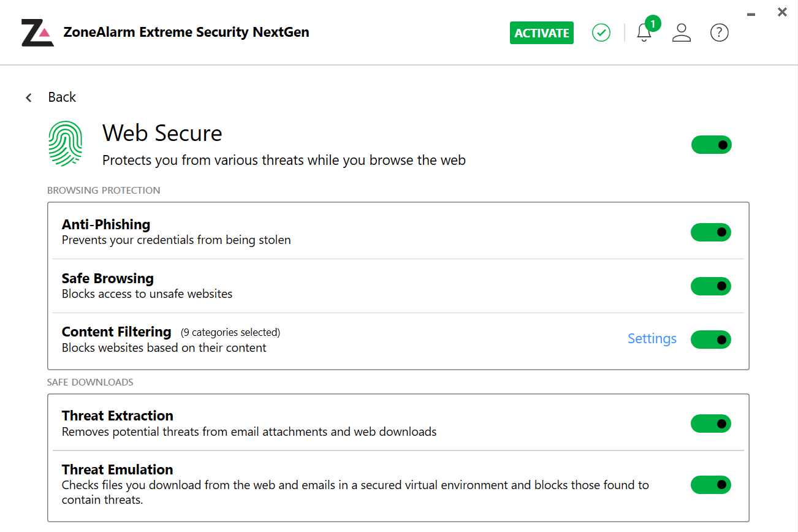
Task: Click the '(9 categories selected)' text
Action: click(230, 333)
